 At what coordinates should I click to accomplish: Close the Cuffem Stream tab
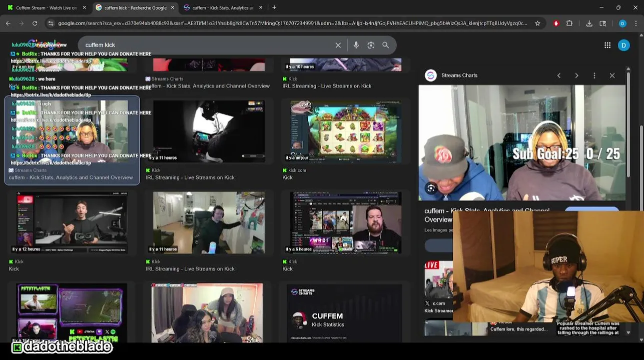[84, 7]
